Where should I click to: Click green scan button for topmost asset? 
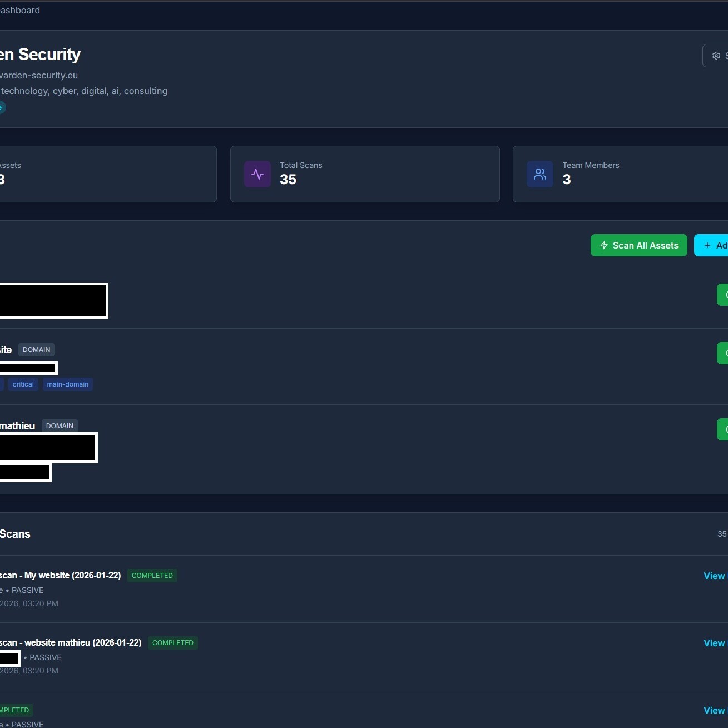pyautogui.click(x=722, y=295)
